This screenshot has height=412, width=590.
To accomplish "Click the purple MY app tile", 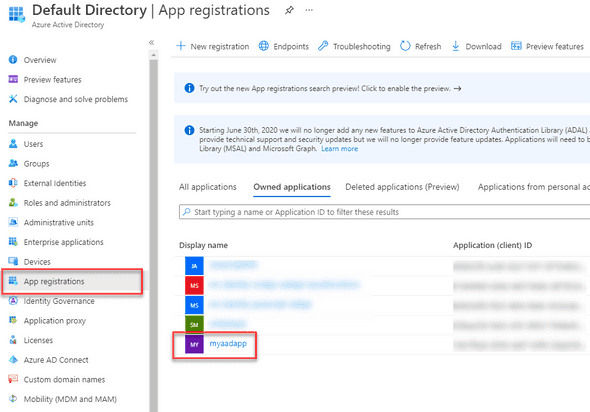I will coord(194,344).
